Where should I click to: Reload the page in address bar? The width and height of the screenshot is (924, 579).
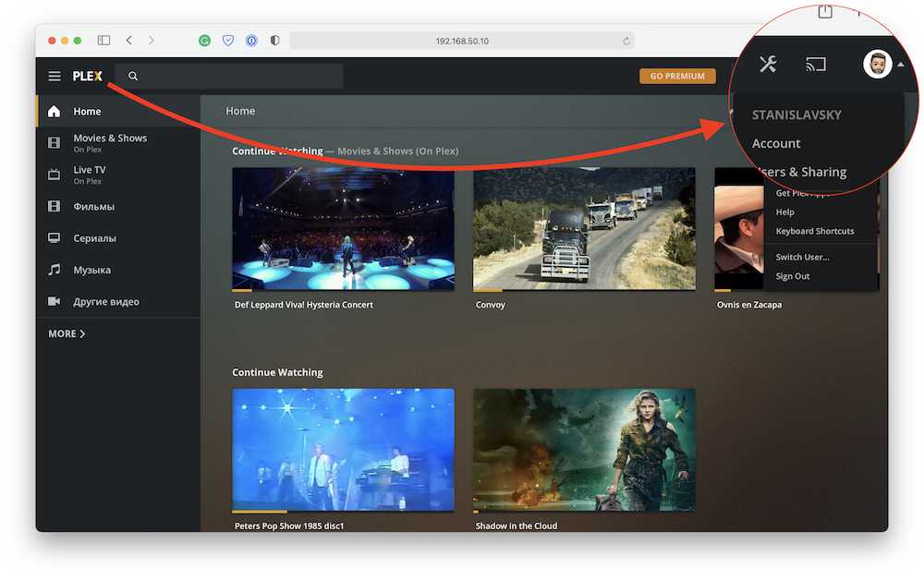click(626, 41)
